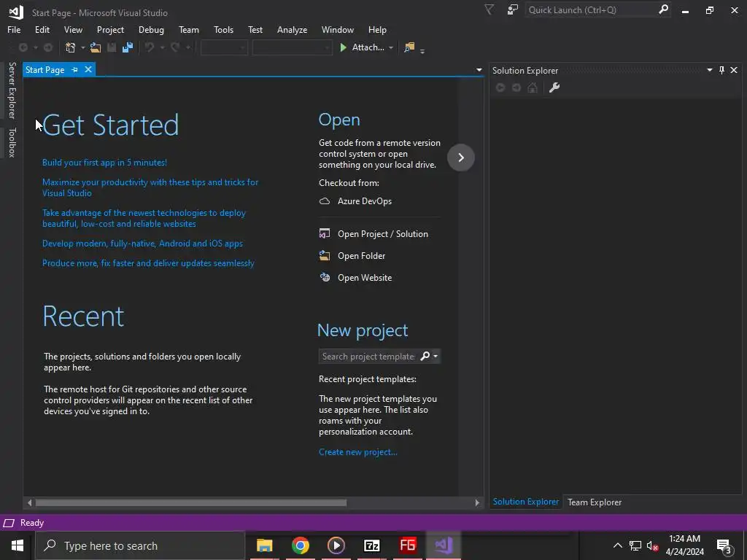
Task: Click the Attach... debug button
Action: 362,47
